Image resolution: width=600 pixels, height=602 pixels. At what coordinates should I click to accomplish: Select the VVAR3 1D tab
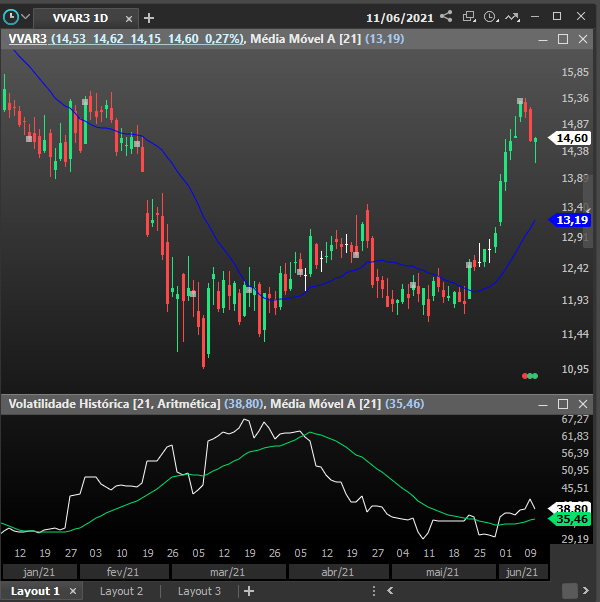pyautogui.click(x=80, y=18)
